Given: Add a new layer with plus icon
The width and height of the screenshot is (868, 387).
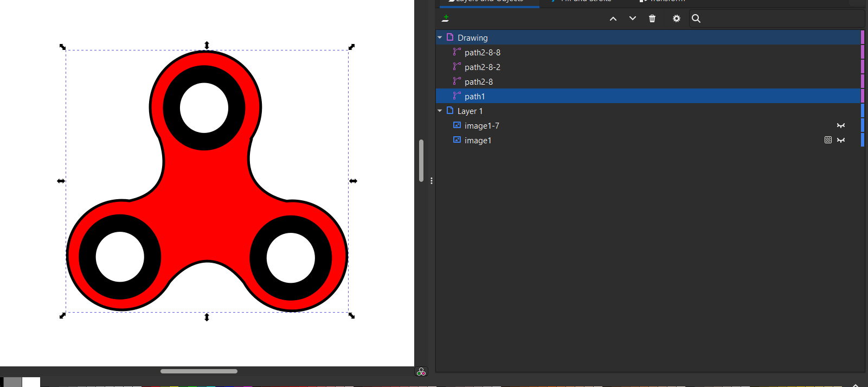Looking at the screenshot, I should coord(445,18).
